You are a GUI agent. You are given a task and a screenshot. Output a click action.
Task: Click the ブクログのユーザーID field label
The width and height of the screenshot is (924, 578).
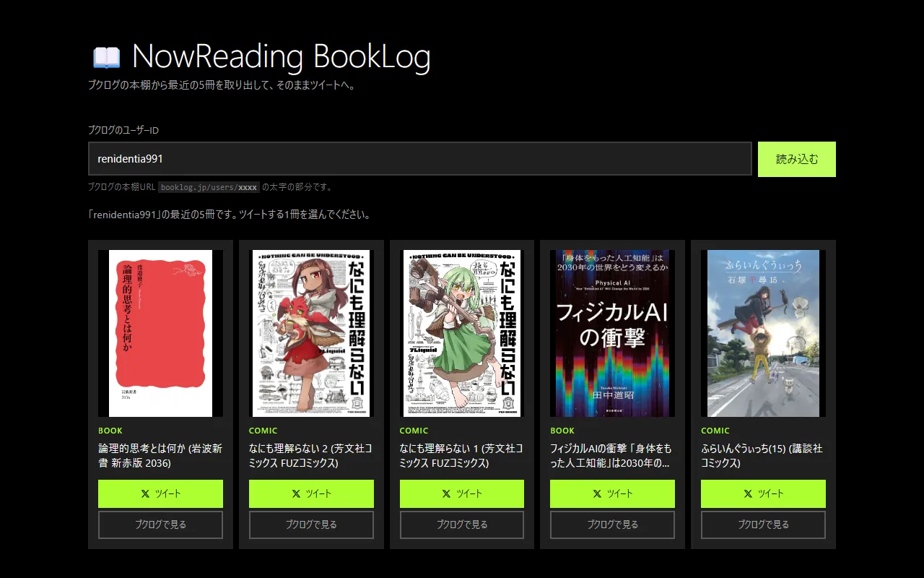[123, 130]
